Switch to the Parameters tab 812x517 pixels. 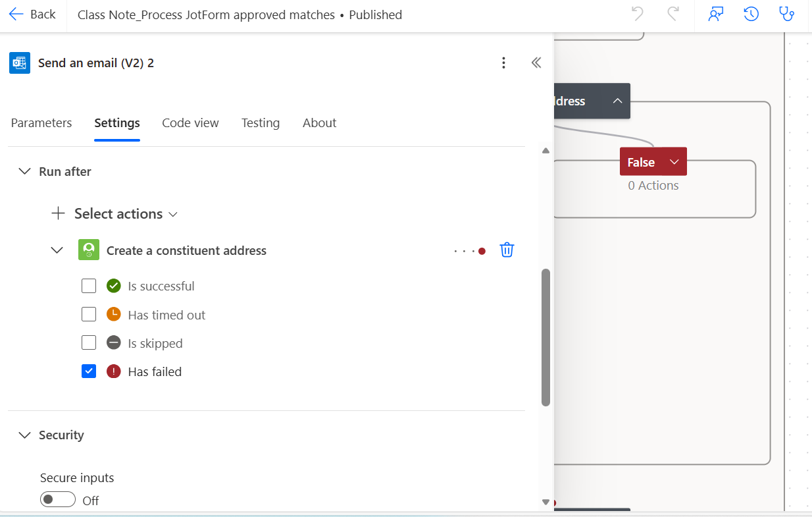pyautogui.click(x=41, y=123)
